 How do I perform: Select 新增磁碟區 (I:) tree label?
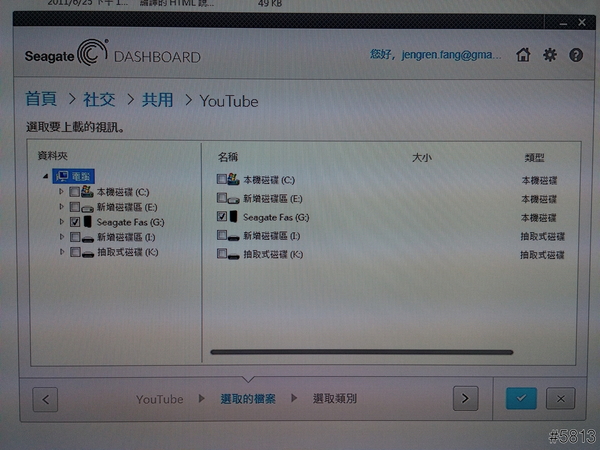point(126,237)
